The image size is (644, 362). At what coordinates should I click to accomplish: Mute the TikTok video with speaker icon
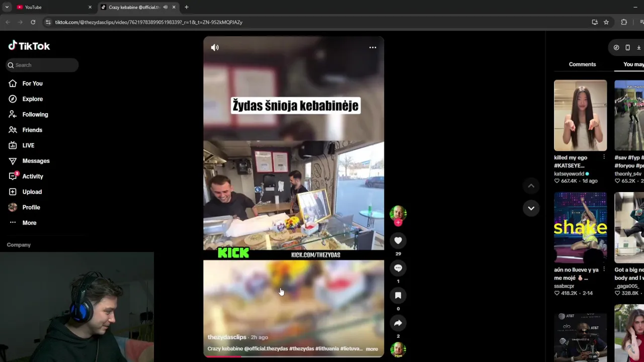215,47
